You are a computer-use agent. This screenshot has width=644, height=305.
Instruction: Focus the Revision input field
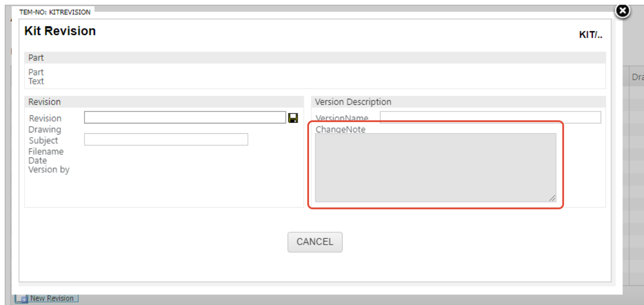point(185,117)
